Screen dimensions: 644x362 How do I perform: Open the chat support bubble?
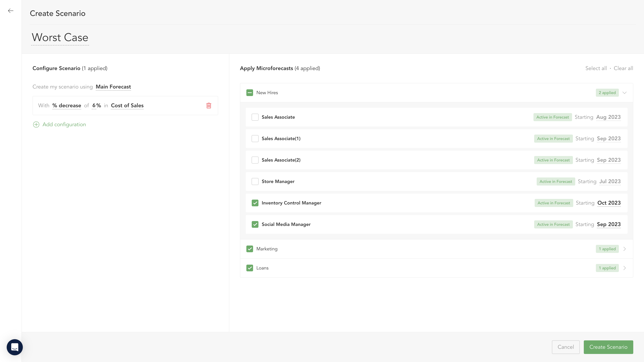tap(15, 347)
